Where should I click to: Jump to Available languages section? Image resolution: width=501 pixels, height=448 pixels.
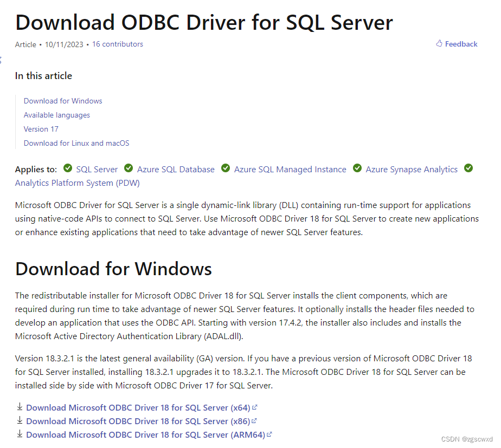[57, 115]
